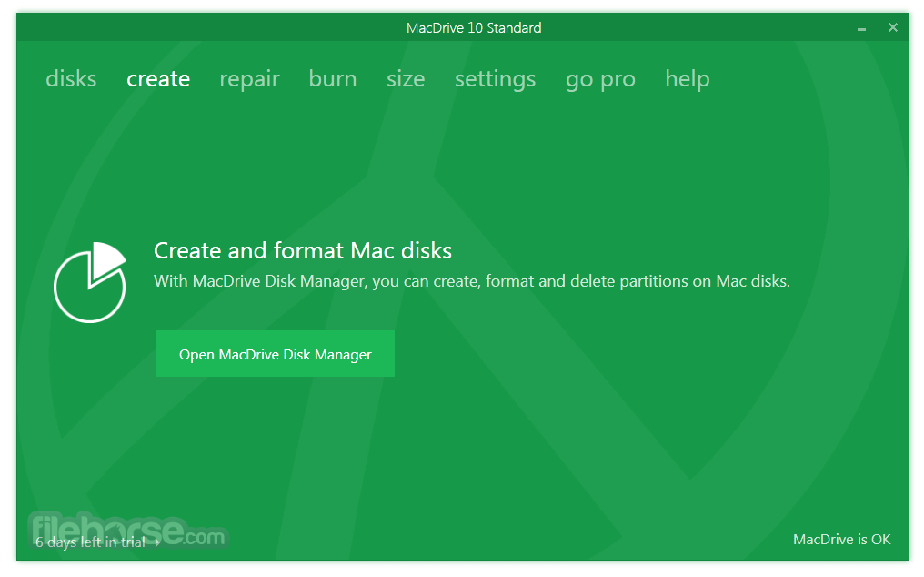Viewport: 924px width, 577px height.
Task: Minimize the MacDrive 10 Standard window
Action: (861, 27)
